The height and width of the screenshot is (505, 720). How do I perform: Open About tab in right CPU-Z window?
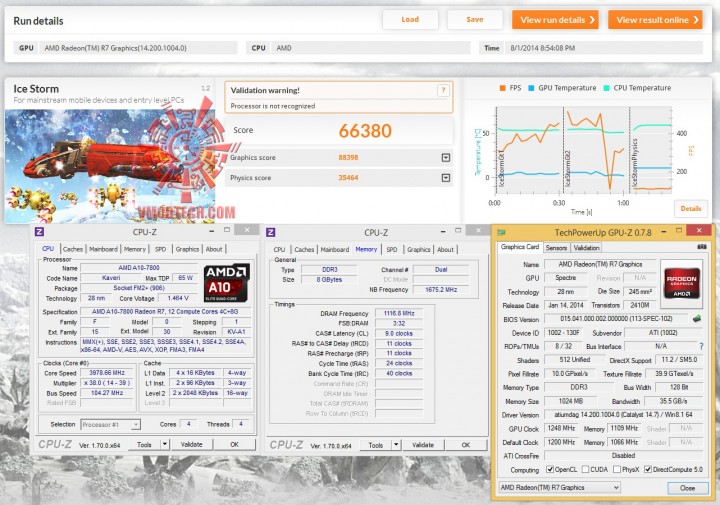pos(445,250)
